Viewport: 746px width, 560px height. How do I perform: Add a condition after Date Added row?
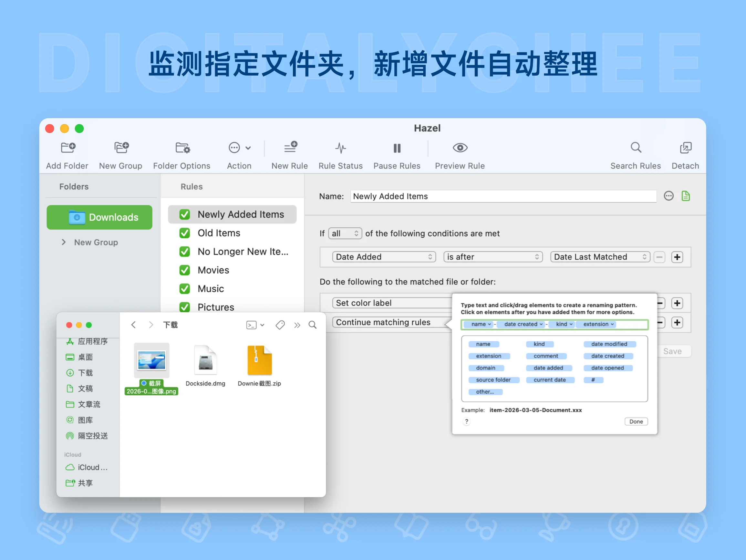tap(677, 257)
